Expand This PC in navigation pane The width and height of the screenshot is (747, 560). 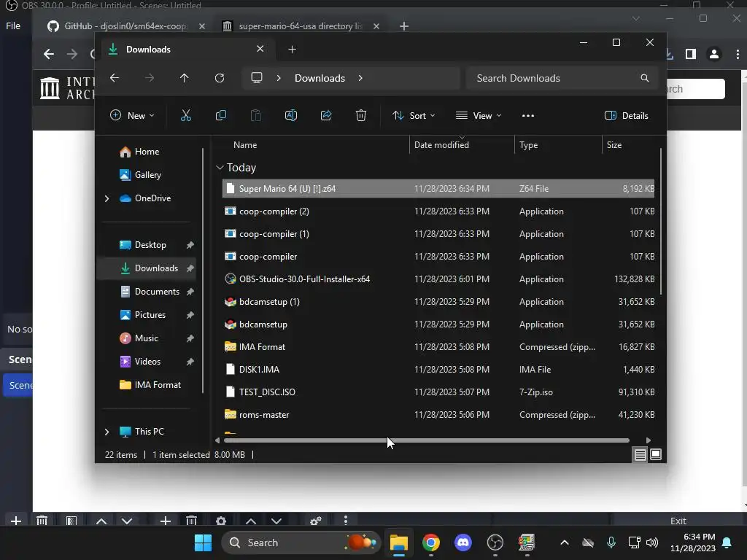(x=107, y=432)
